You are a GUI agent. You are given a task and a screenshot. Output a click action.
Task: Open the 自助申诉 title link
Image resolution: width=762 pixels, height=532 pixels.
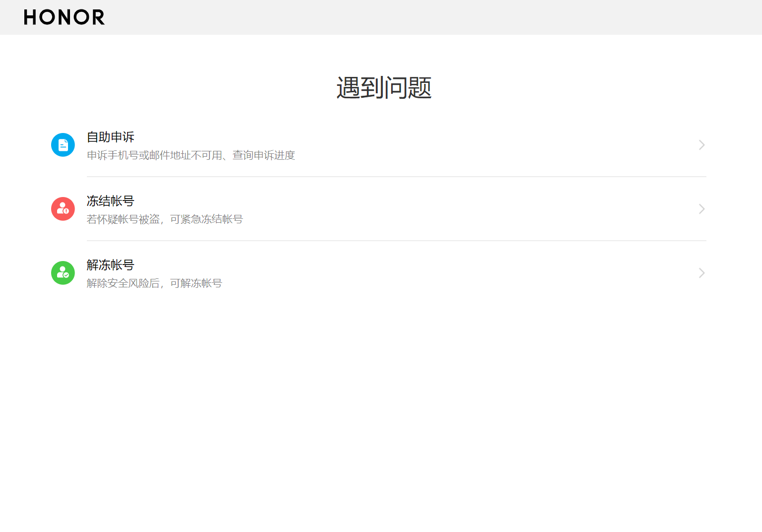pyautogui.click(x=111, y=137)
